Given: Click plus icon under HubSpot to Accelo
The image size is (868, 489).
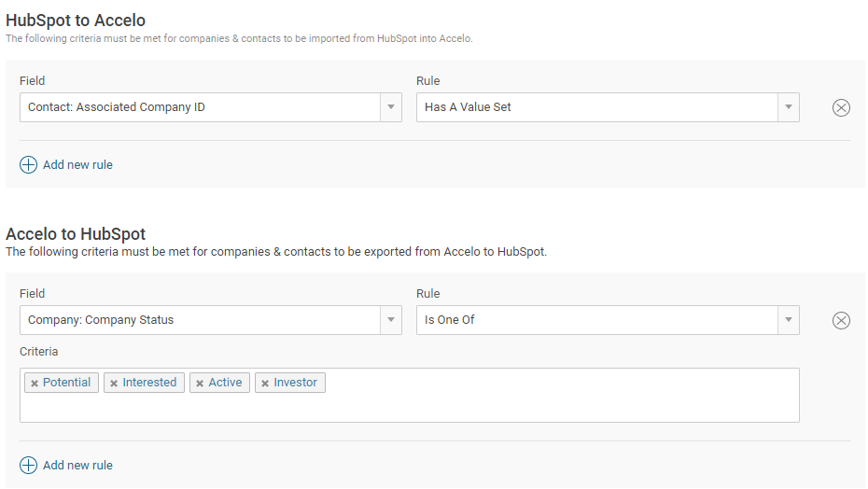Looking at the screenshot, I should [28, 164].
